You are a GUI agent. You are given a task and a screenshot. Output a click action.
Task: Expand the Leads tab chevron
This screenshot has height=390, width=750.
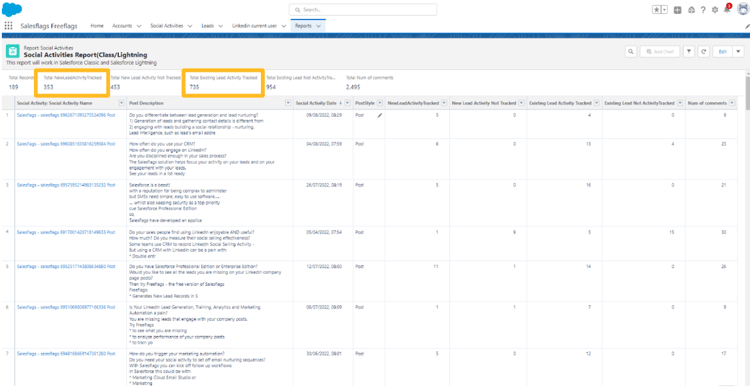click(221, 26)
